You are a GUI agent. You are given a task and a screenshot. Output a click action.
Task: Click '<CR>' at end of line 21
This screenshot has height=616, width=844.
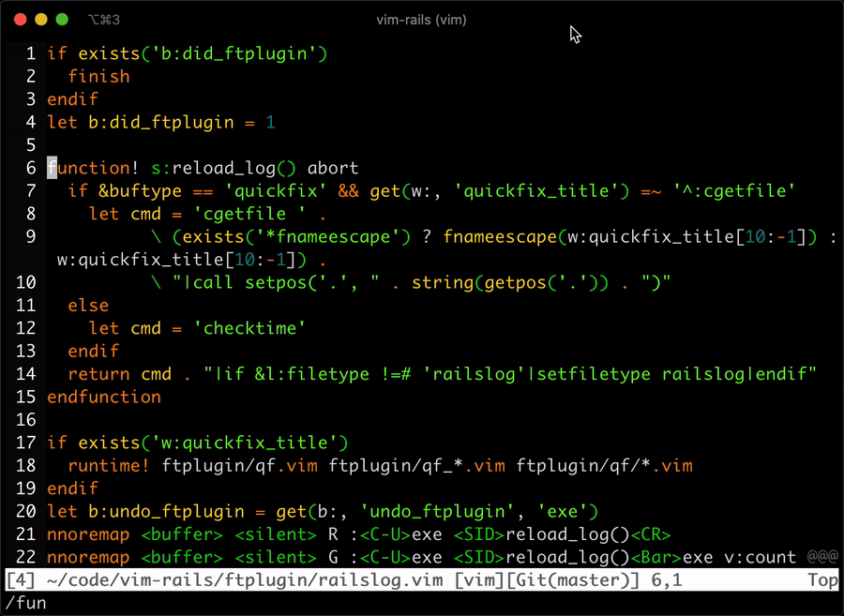pos(651,534)
